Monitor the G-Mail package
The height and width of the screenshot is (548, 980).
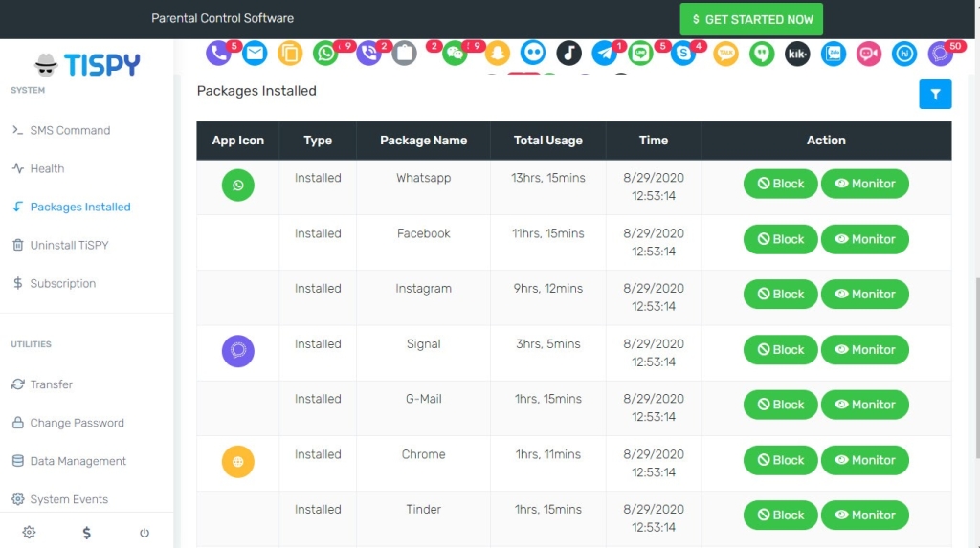pos(865,405)
